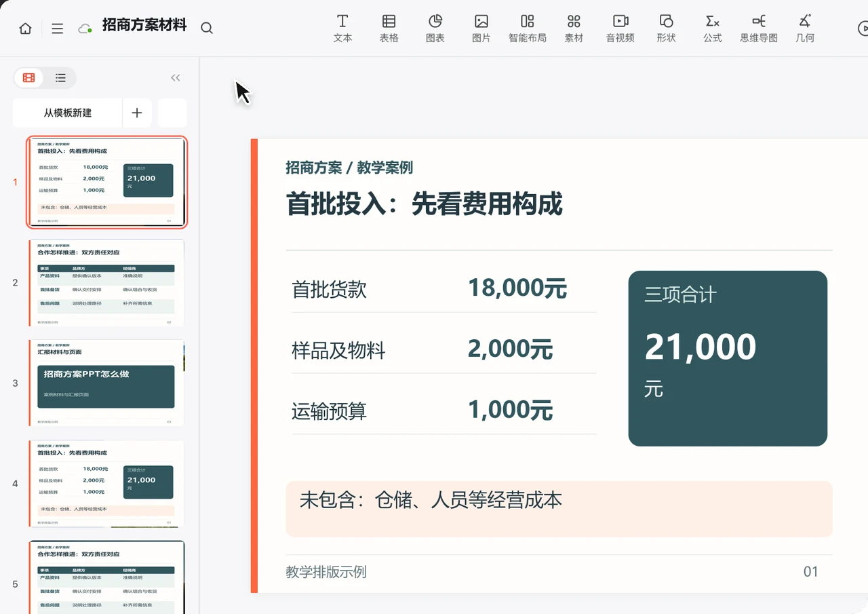This screenshot has height=614, width=868.
Task: Select the document title 招商方案材料
Action: coord(144,26)
